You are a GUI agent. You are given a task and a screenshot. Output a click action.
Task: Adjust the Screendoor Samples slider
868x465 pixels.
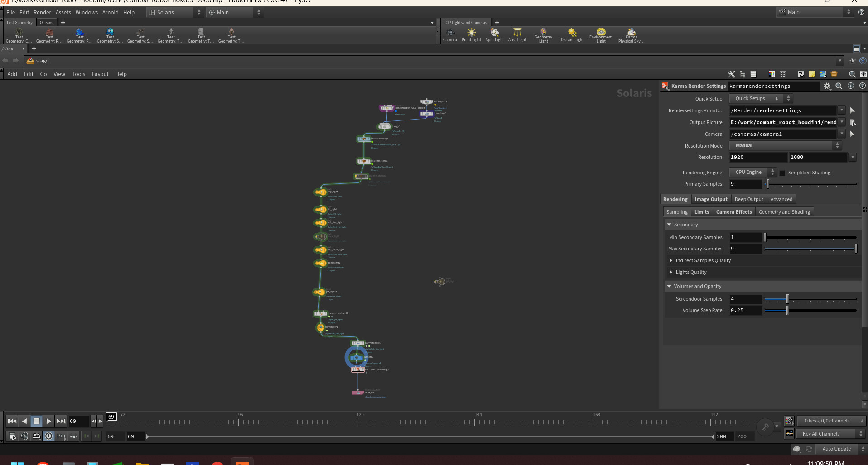(810, 299)
